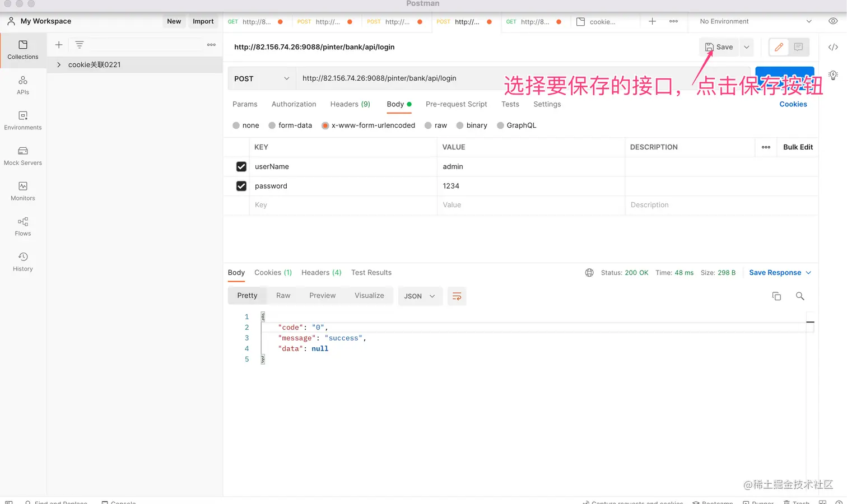847x504 pixels.
Task: Switch the response view to Visualize
Action: (369, 296)
